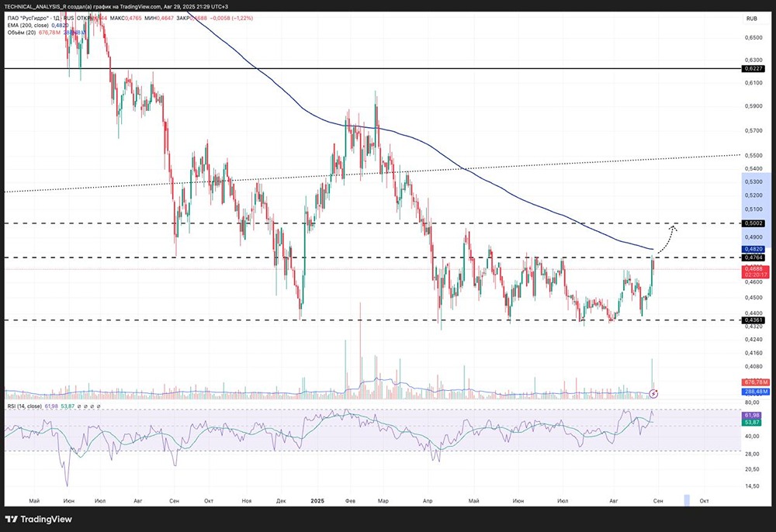Click the green 53,87 RSI average label
This screenshot has width=776, height=532.
[752, 423]
